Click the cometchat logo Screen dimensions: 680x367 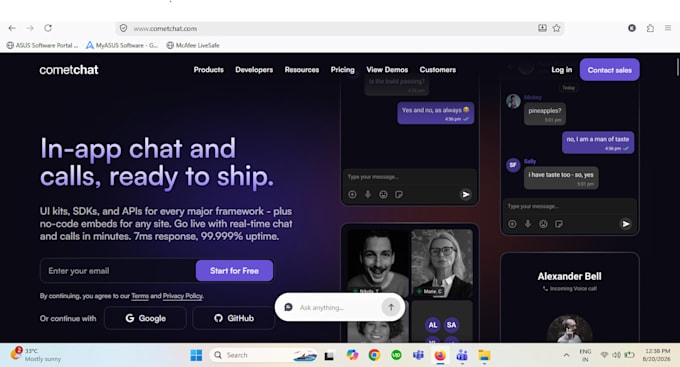69,70
